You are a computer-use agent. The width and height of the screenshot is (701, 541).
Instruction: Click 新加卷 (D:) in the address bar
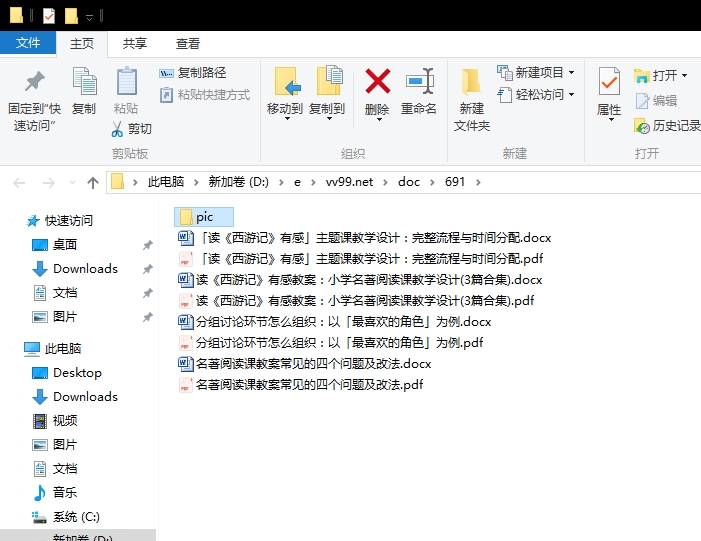(238, 182)
